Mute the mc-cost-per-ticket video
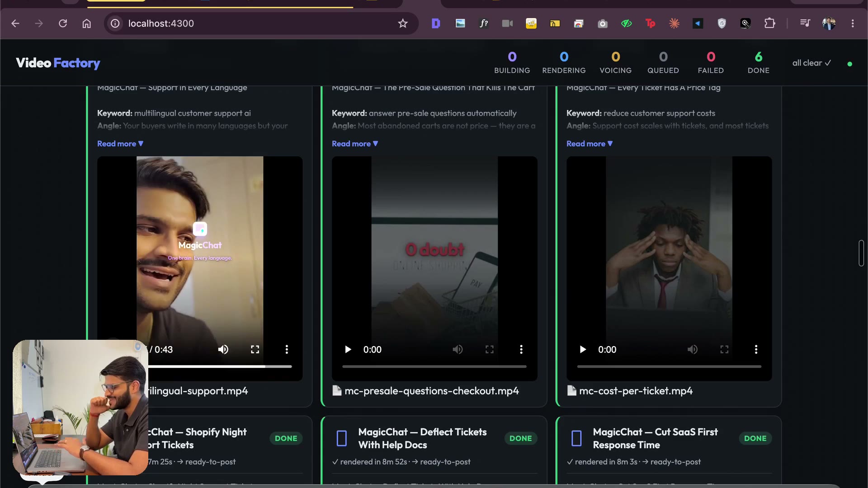The image size is (868, 488). point(693,349)
